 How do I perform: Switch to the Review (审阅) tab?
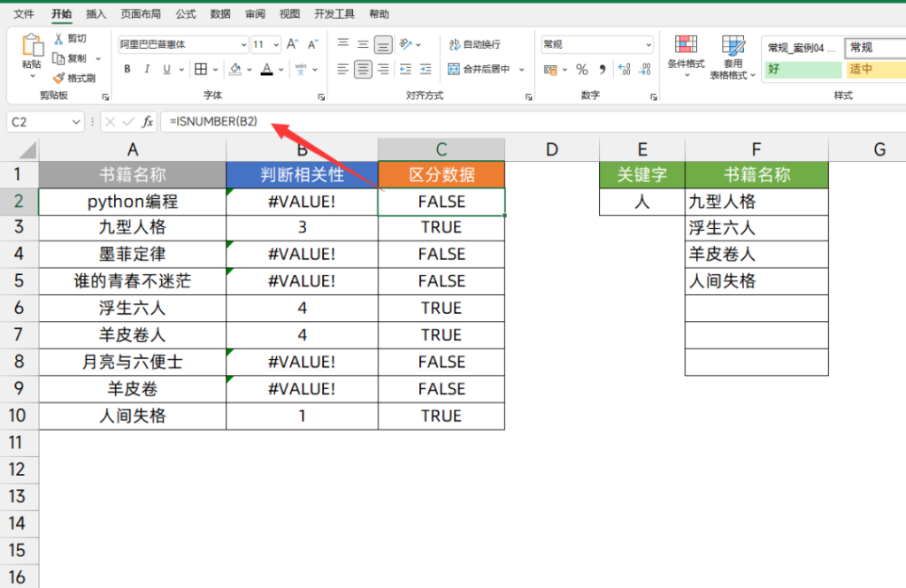coord(255,14)
